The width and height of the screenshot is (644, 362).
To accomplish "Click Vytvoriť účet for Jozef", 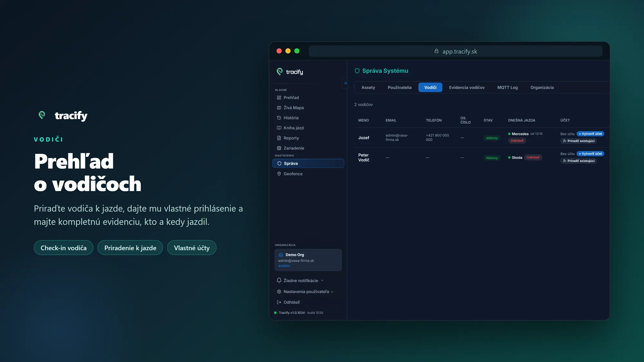I will click(x=590, y=134).
